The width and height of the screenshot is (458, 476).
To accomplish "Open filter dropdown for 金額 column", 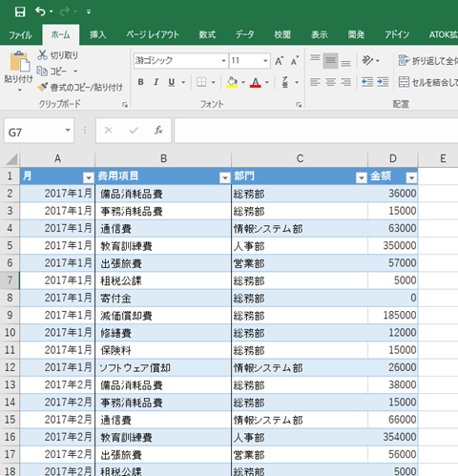I will 411,177.
